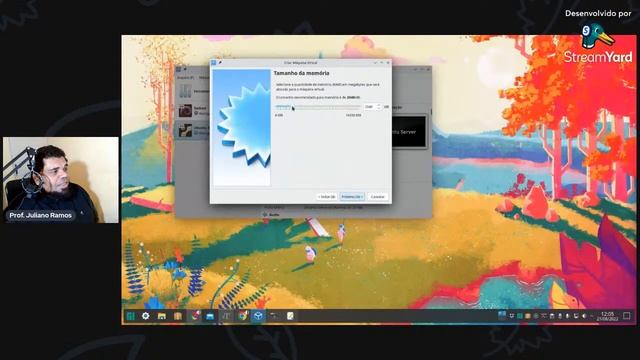This screenshot has height=360, width=640.
Task: Open system settings gear in the taskbar
Action: point(146,316)
